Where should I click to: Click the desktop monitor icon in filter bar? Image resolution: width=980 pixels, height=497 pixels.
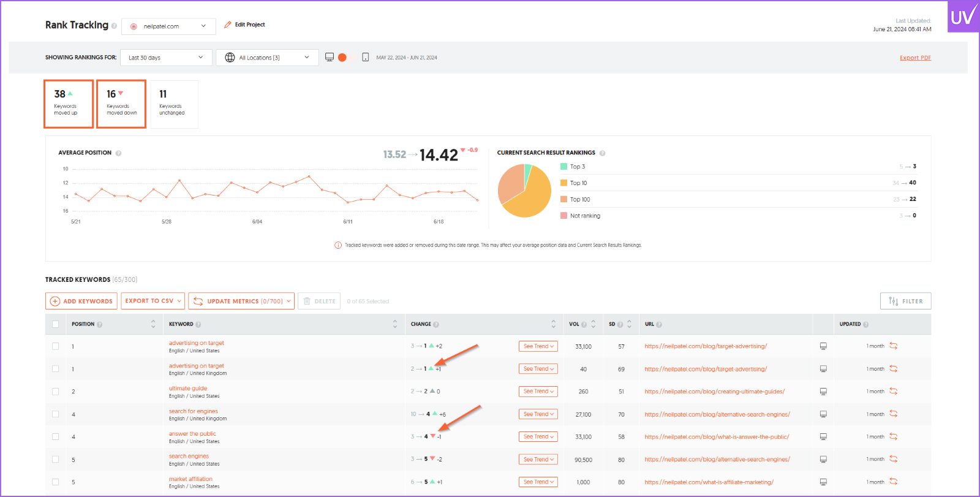[x=330, y=58]
